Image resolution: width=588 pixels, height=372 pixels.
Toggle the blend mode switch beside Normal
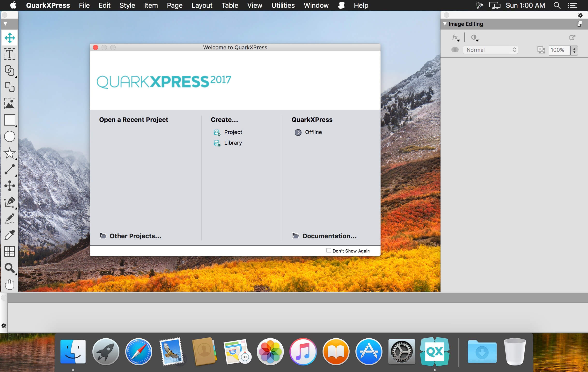455,50
